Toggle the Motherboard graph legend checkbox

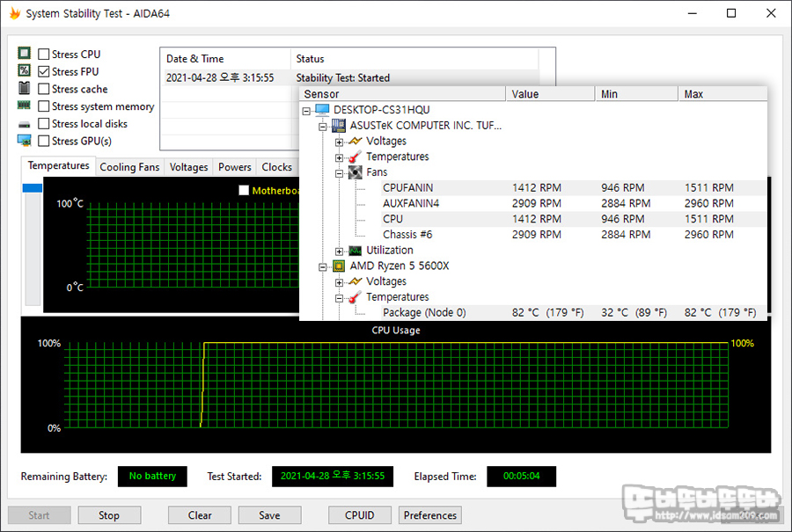pyautogui.click(x=244, y=190)
